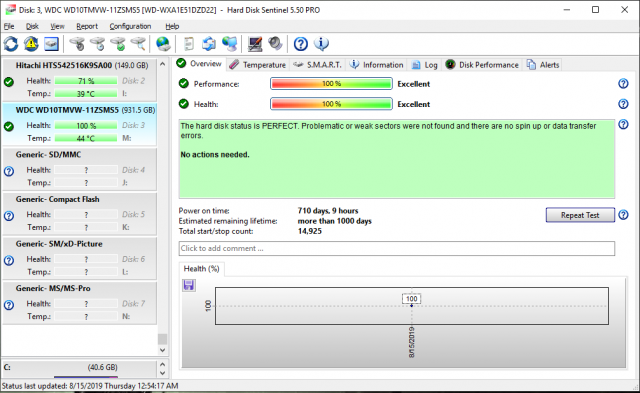The image size is (640, 393).
Task: Select Generic- SM/xD-Picture disk entry
Action: point(80,258)
